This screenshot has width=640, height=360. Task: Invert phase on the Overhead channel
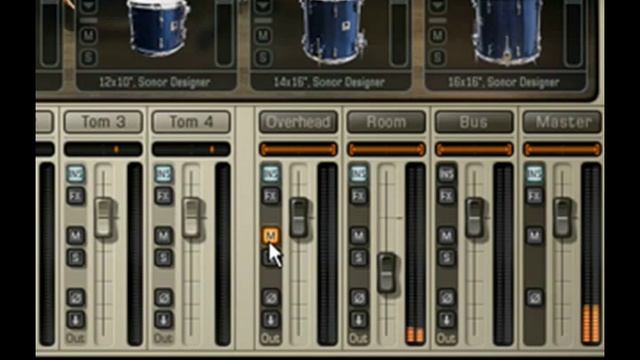271,298
